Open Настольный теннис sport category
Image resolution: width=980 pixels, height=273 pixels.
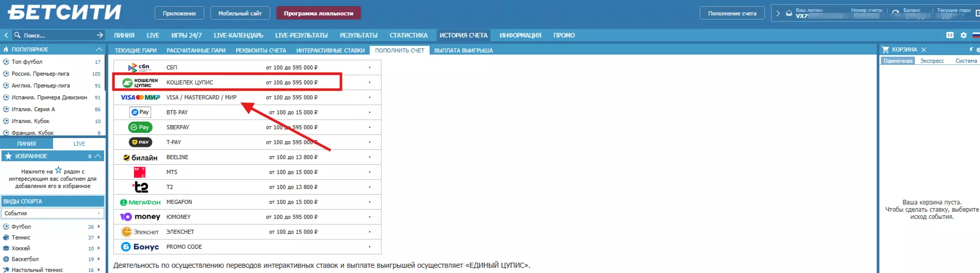coord(37,269)
